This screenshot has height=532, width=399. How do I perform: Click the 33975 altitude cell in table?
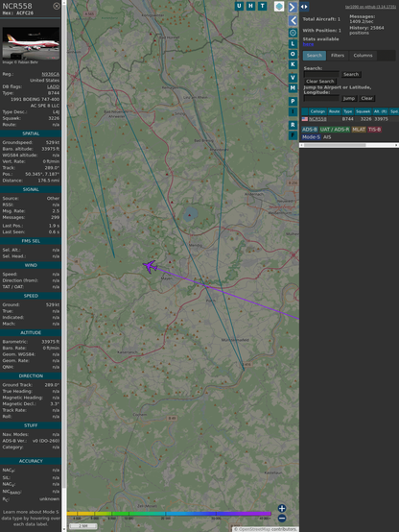point(382,119)
